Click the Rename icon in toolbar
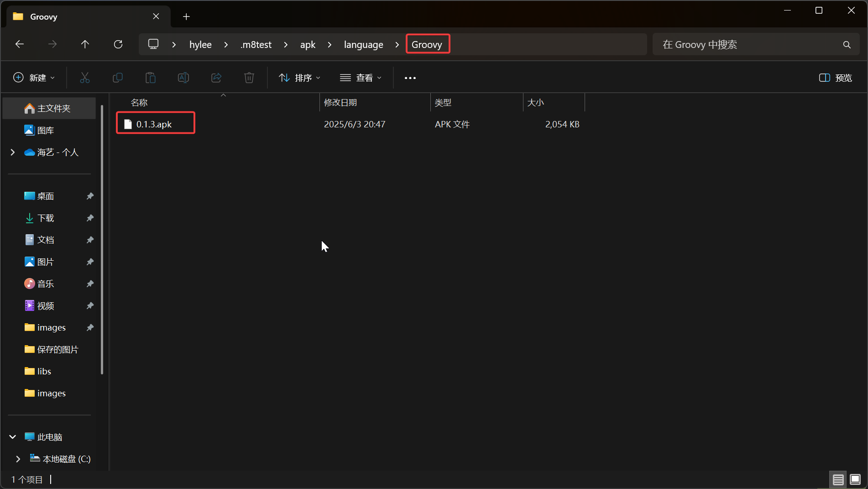 [183, 78]
